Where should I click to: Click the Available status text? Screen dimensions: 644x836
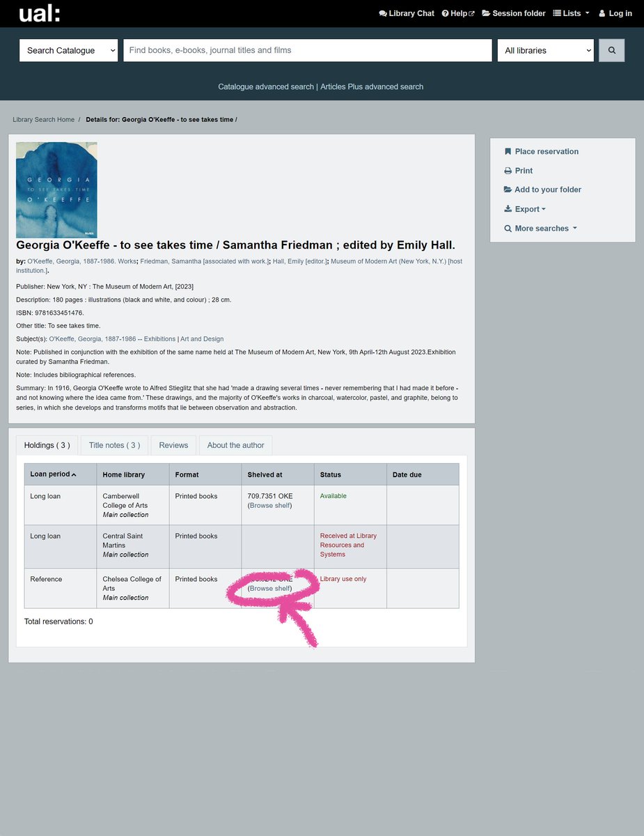point(333,496)
